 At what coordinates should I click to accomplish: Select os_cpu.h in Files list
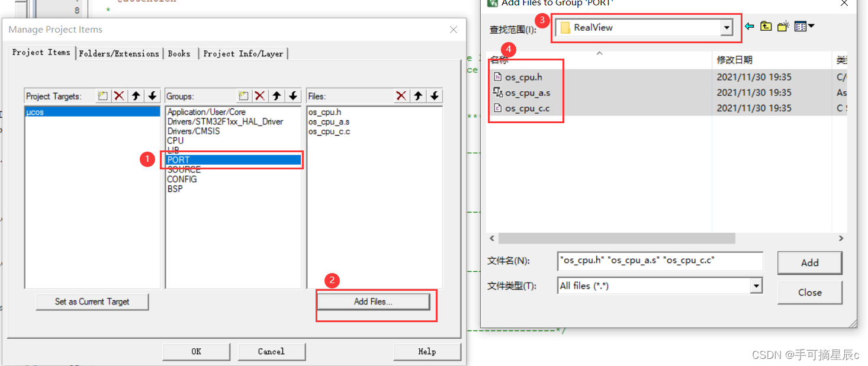[x=324, y=112]
